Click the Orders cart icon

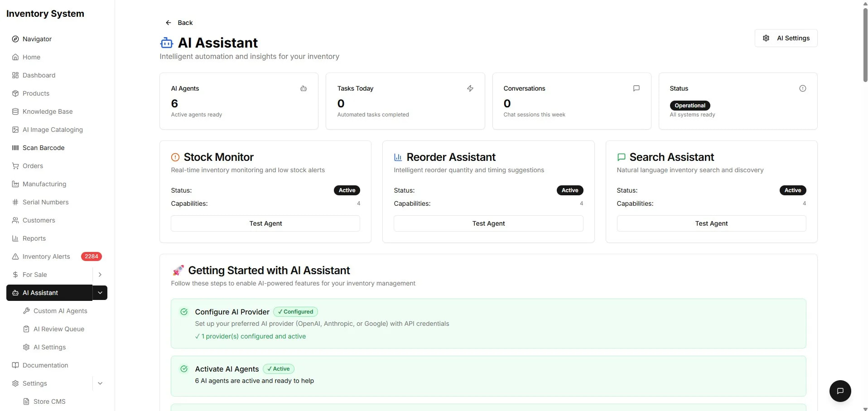pos(15,166)
